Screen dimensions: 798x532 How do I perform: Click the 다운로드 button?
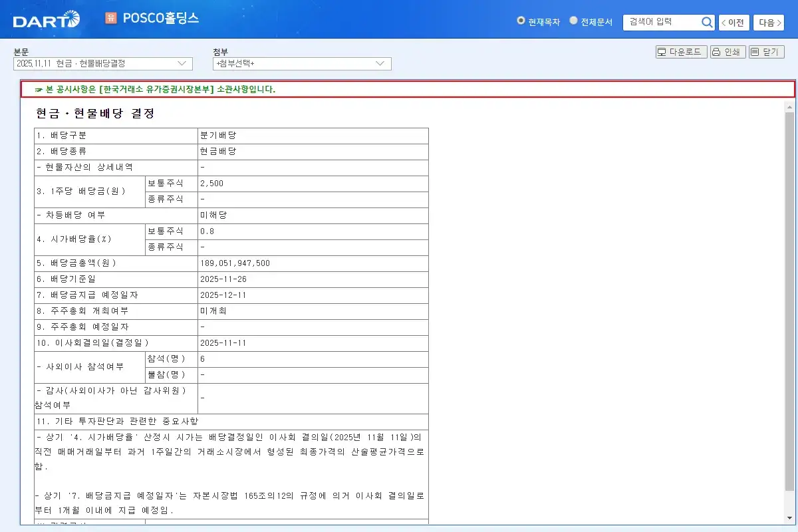pyautogui.click(x=681, y=52)
